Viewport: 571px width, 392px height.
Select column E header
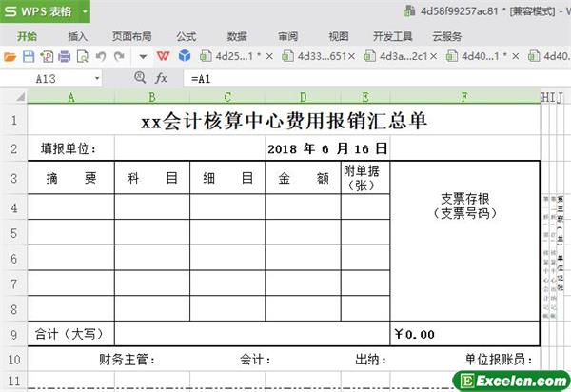[x=365, y=97]
